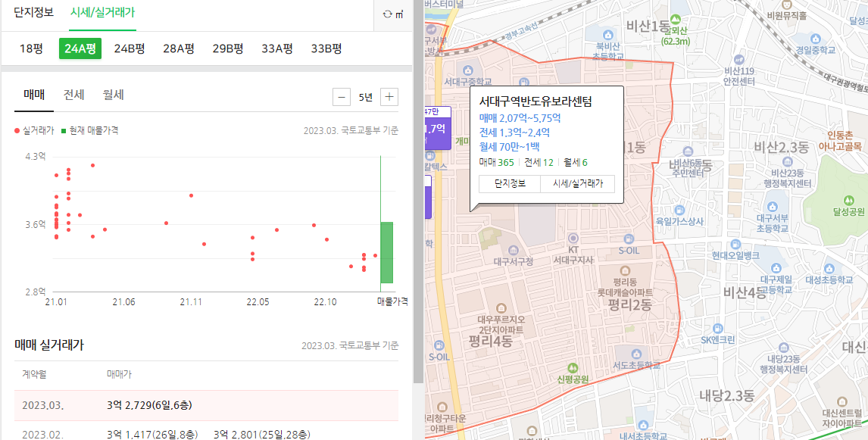Image resolution: width=868 pixels, height=440 pixels.
Task: Click the 월세 70만~1백 popup link
Action: coord(509,147)
